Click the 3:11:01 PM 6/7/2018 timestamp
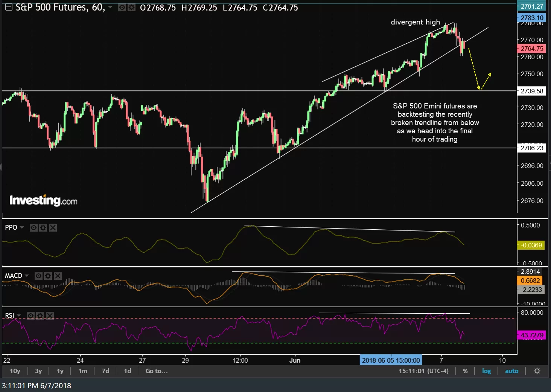This screenshot has width=551, height=392. (x=37, y=386)
